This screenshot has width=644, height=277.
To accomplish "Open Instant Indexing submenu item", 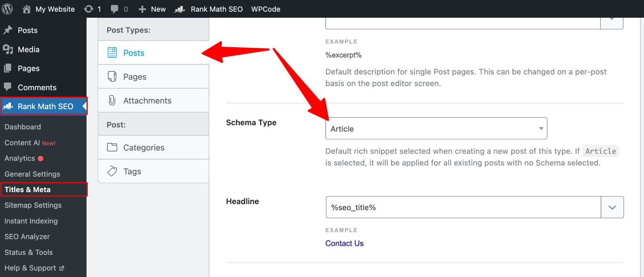I will point(31,221).
